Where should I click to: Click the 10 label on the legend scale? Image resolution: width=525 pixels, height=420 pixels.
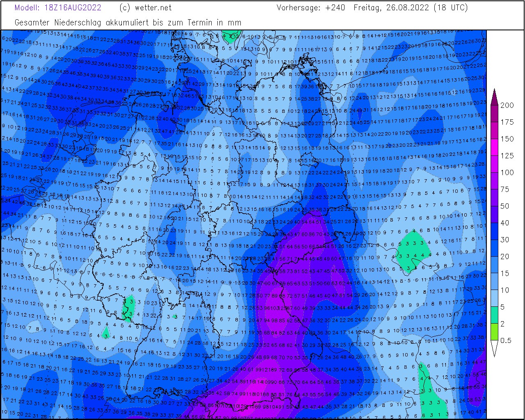pos(504,290)
